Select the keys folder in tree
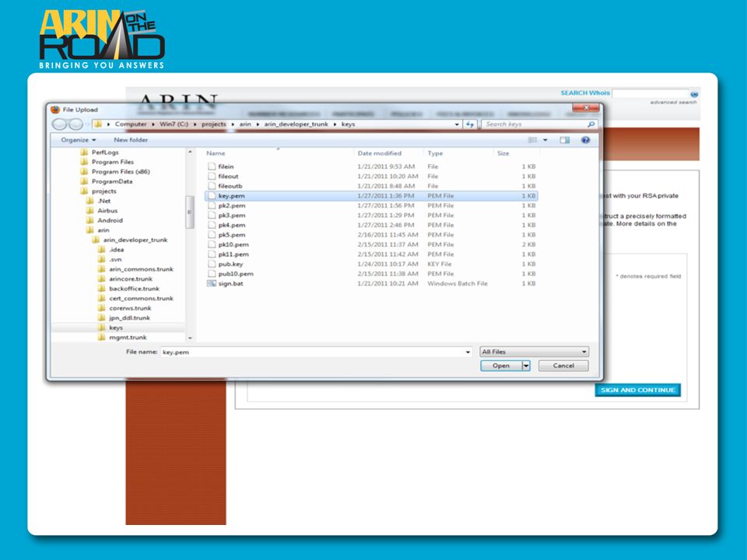Viewport: 747px width, 560px height. (x=116, y=327)
